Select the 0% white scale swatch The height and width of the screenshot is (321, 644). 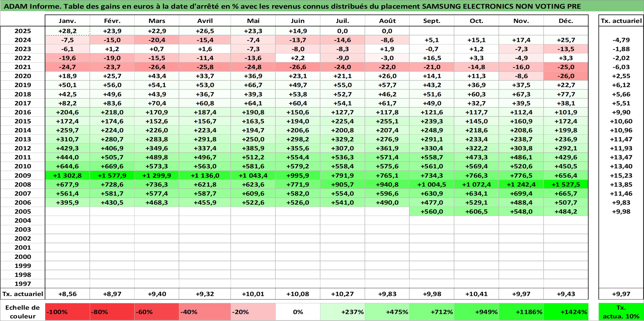pos(298,312)
